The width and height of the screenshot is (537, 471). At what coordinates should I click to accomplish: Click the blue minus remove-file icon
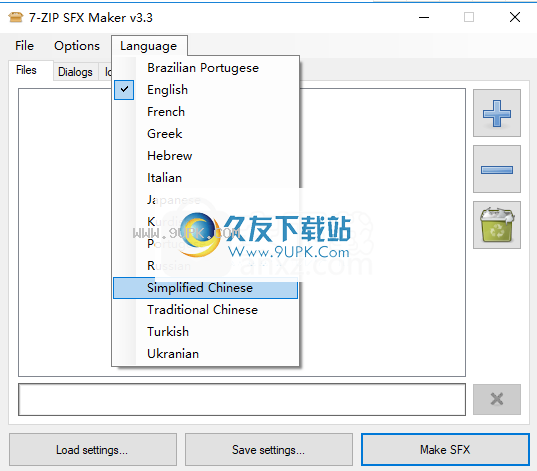click(x=497, y=169)
